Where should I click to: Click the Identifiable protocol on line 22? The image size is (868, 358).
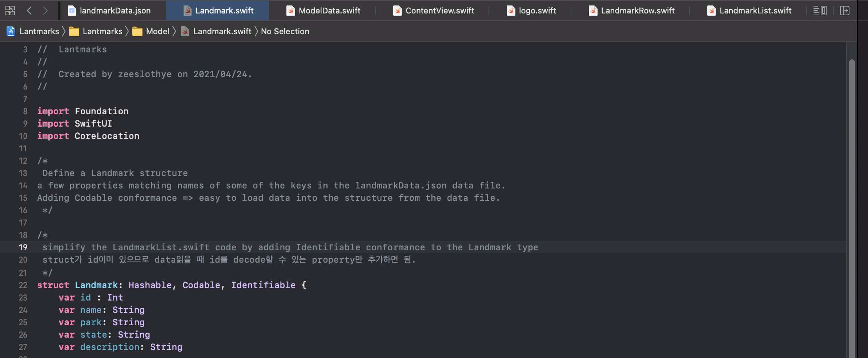pos(264,285)
